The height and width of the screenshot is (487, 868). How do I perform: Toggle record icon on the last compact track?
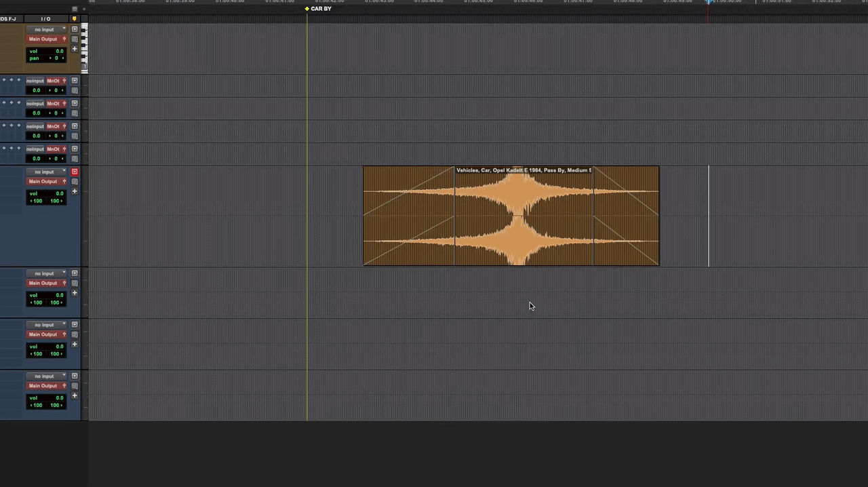point(75,149)
